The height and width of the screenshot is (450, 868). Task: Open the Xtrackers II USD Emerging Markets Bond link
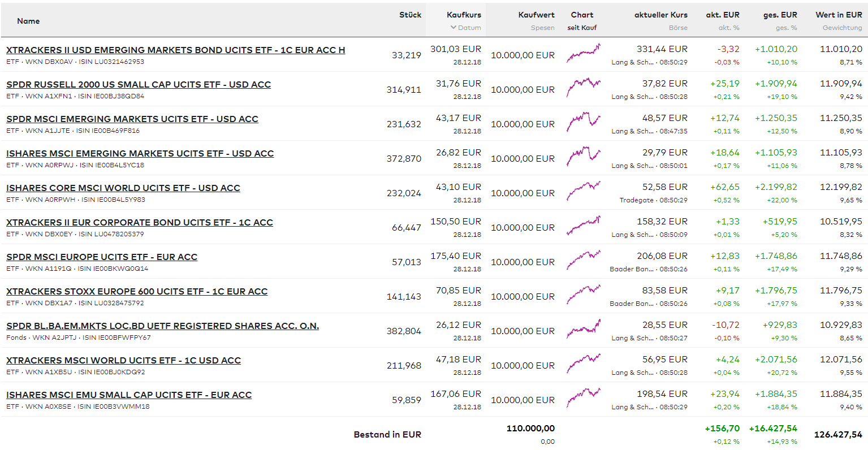pyautogui.click(x=175, y=50)
